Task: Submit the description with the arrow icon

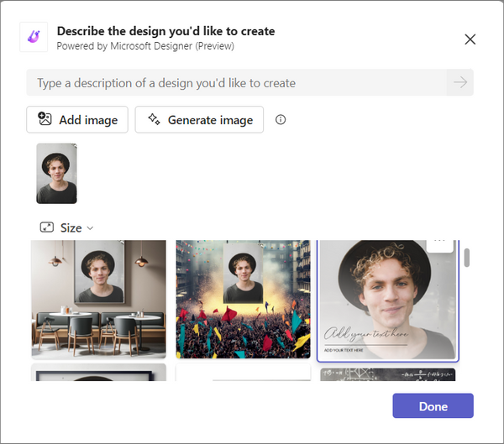Action: click(x=460, y=82)
